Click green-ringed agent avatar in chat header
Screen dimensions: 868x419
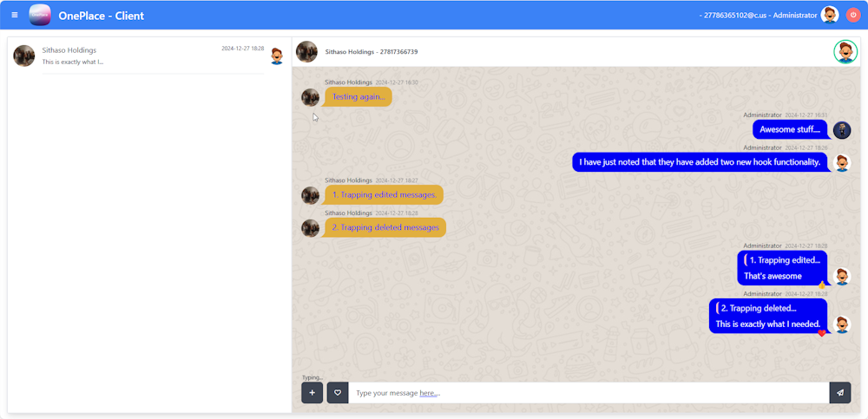coord(845,51)
